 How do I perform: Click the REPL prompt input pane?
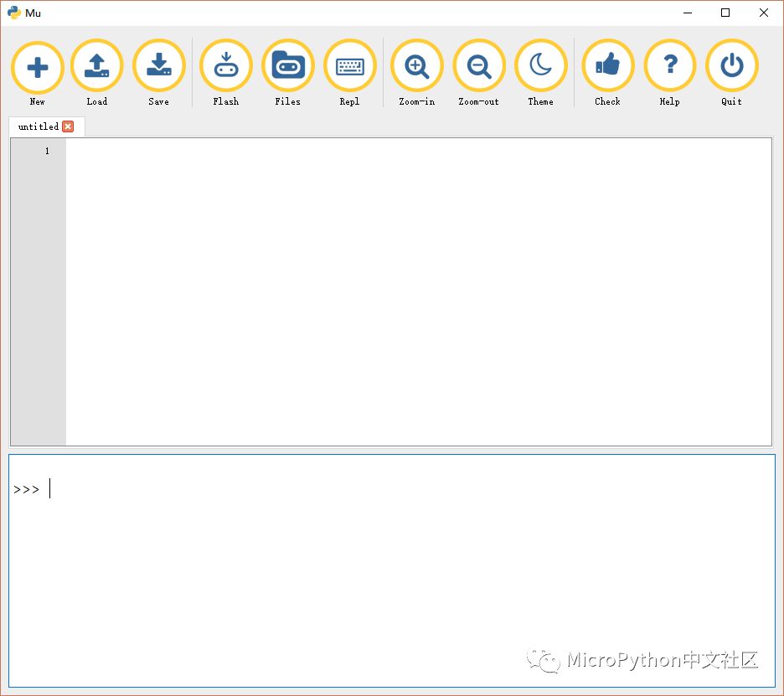click(392, 570)
